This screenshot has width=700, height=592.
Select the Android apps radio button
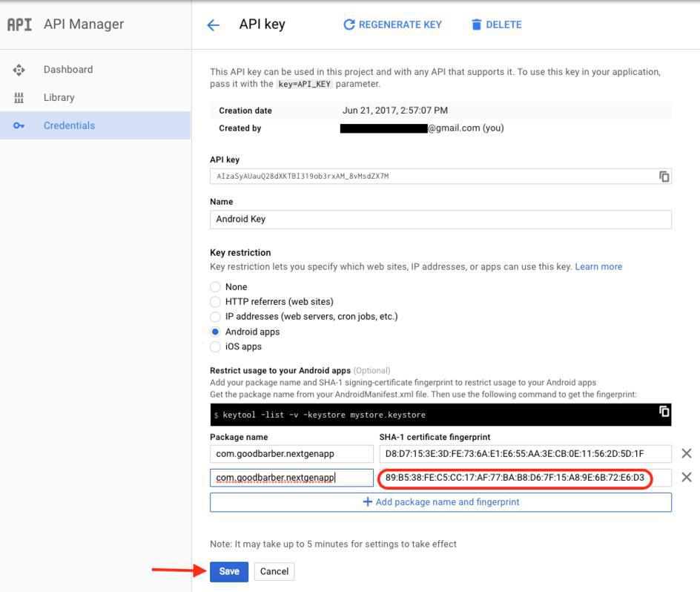point(215,332)
